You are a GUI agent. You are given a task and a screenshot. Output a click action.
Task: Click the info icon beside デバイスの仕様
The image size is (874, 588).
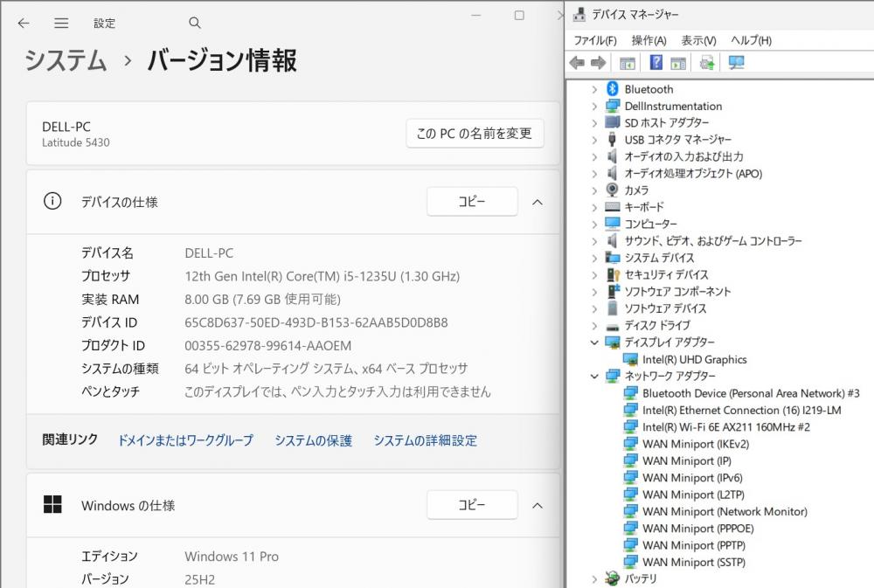(52, 201)
